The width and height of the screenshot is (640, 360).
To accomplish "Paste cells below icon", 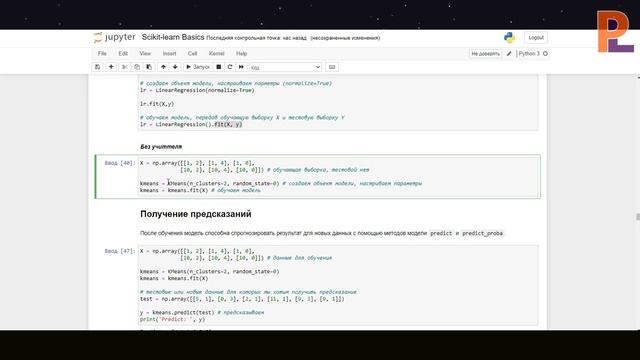I will click(x=149, y=67).
